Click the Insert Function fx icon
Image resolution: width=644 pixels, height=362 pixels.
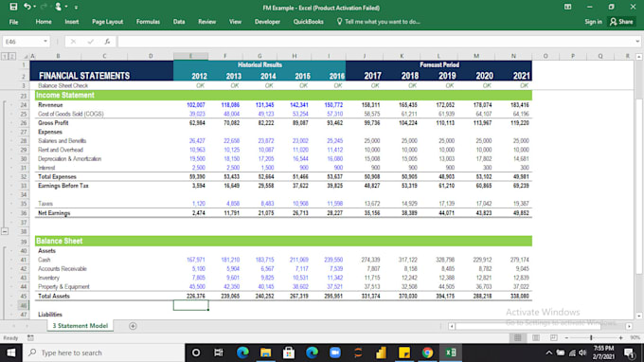(107, 42)
